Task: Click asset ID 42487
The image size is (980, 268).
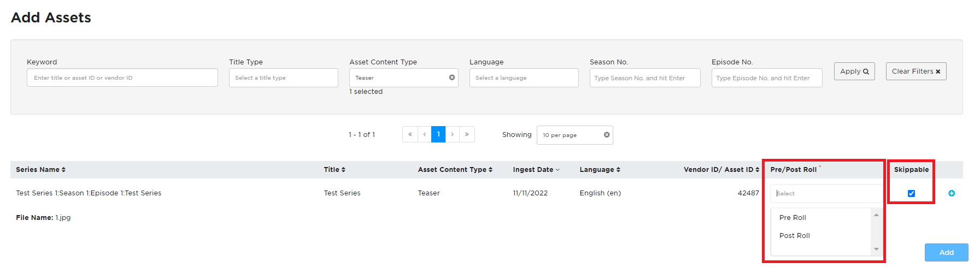Action: 748,193
